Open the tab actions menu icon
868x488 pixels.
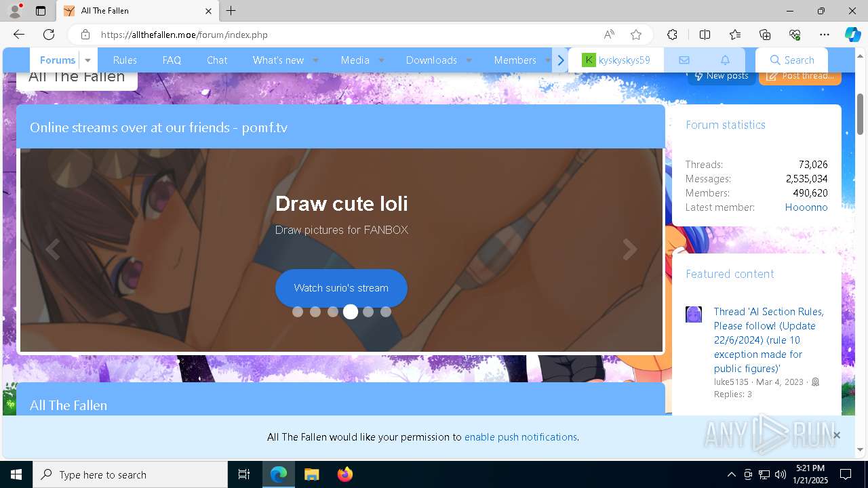pos(41,11)
